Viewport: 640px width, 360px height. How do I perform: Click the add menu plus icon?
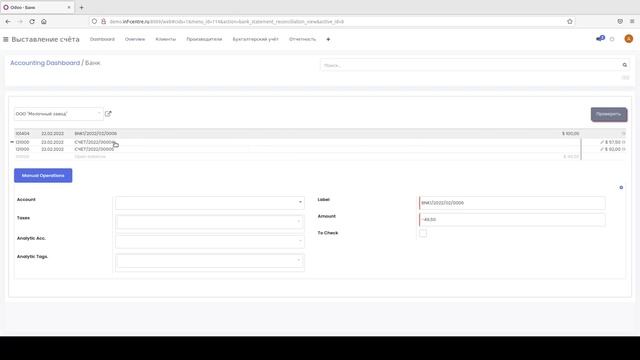(x=328, y=40)
